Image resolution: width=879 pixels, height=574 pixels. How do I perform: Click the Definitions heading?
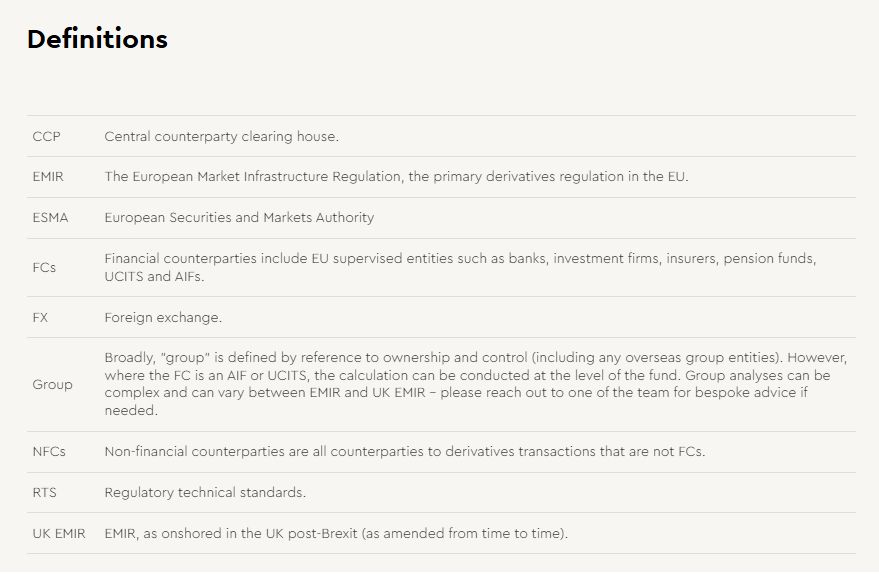[97, 40]
